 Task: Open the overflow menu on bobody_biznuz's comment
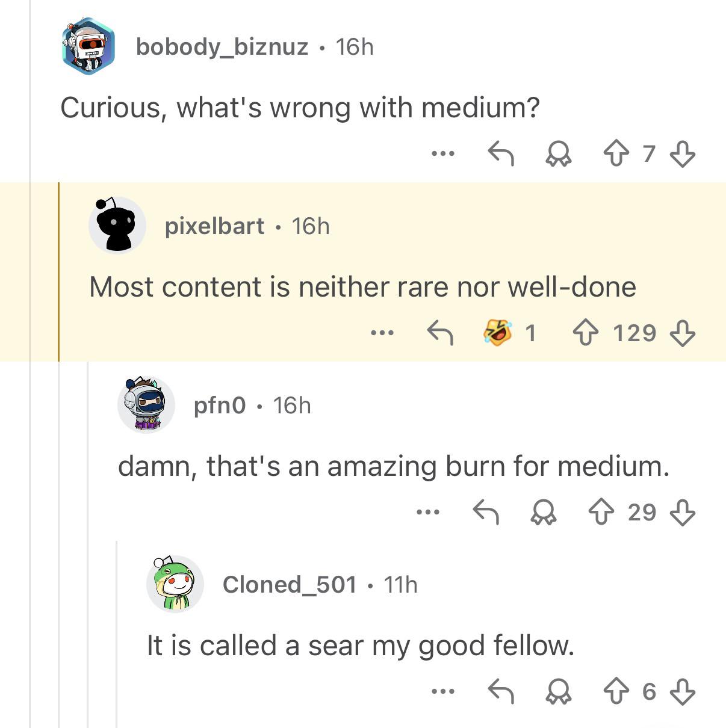pyautogui.click(x=444, y=155)
